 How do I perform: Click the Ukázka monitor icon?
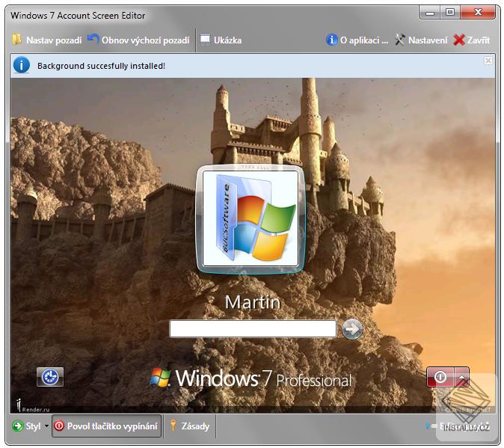point(205,40)
